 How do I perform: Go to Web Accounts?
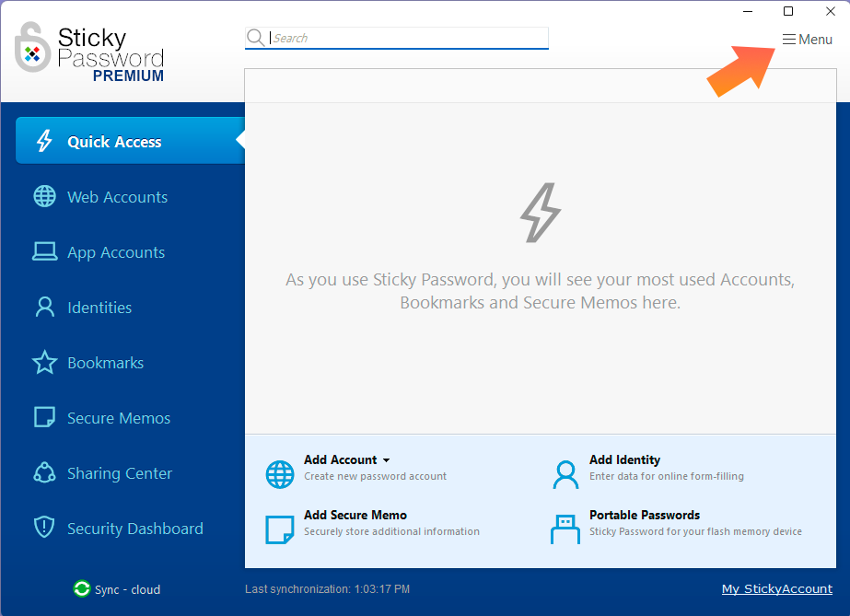pyautogui.click(x=117, y=197)
